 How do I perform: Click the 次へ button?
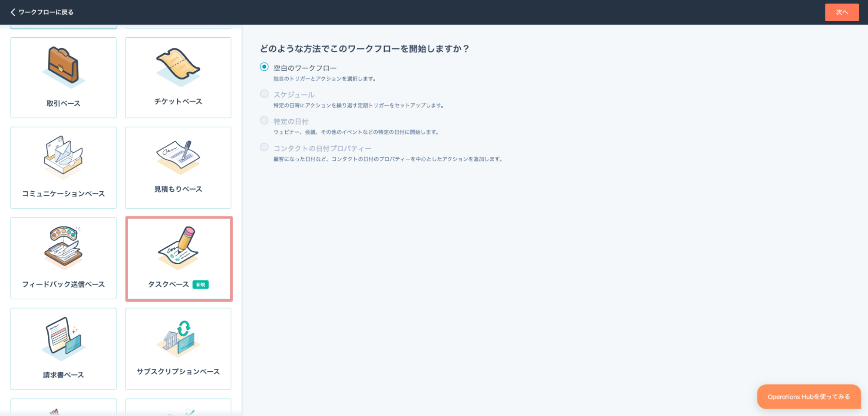[x=842, y=12]
